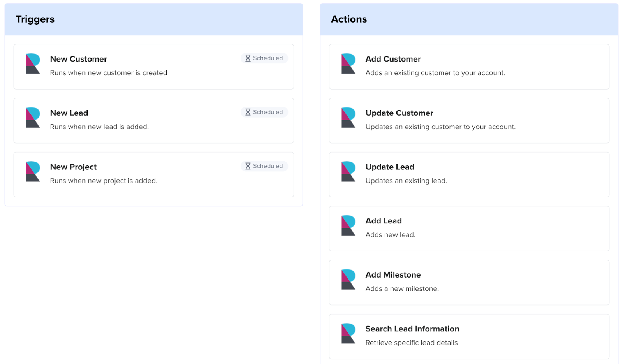Click the 'Updates an existing lead' description

(x=406, y=181)
